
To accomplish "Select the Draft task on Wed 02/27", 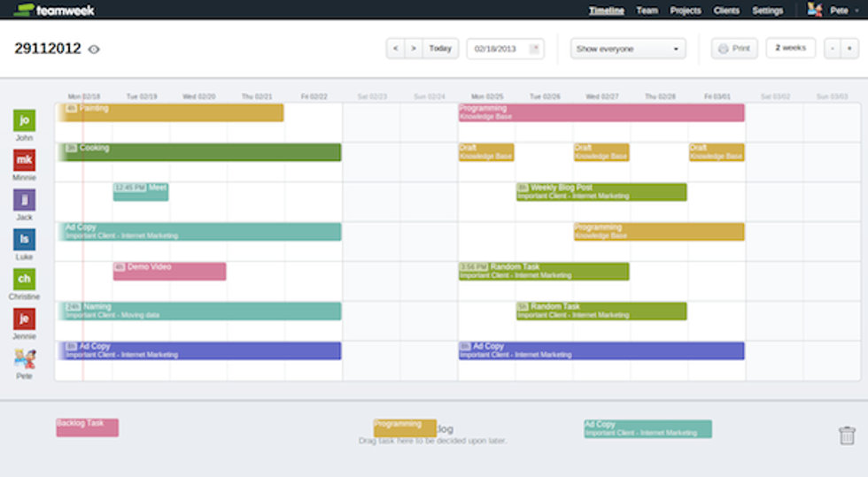I will coord(601,152).
